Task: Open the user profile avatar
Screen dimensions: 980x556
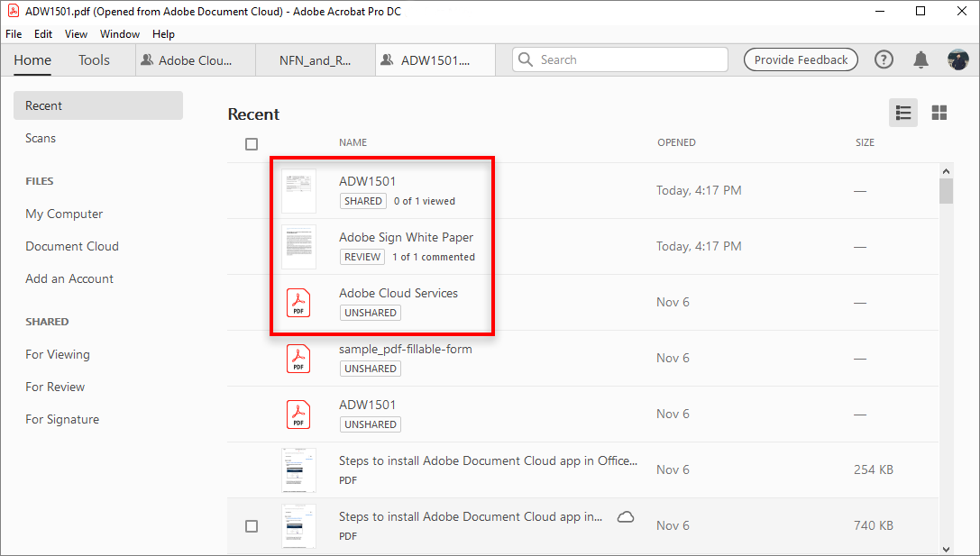Action: 957,59
